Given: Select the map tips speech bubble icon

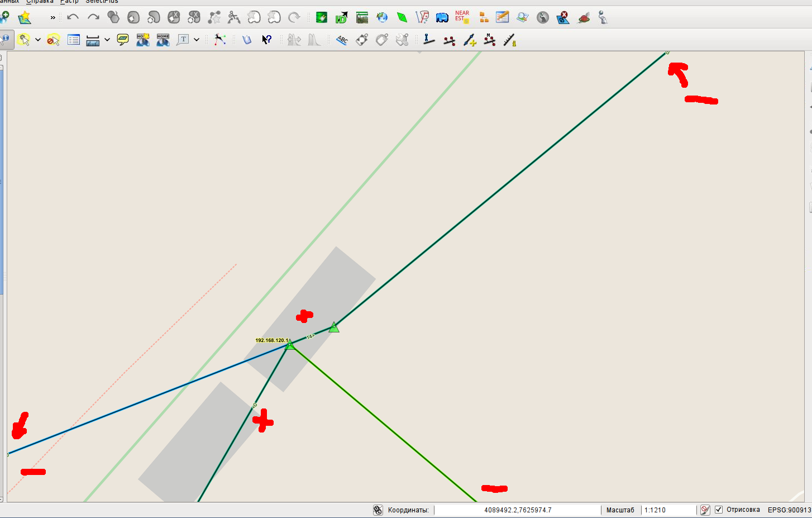Looking at the screenshot, I should (x=123, y=40).
